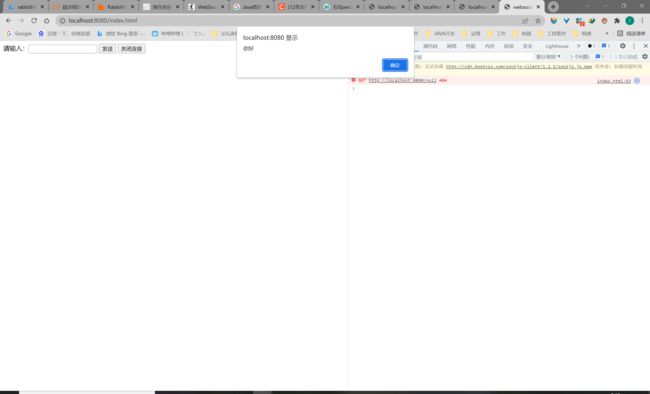Open the Baidu bookmark
The width and height of the screenshot is (650, 394).
click(64, 34)
